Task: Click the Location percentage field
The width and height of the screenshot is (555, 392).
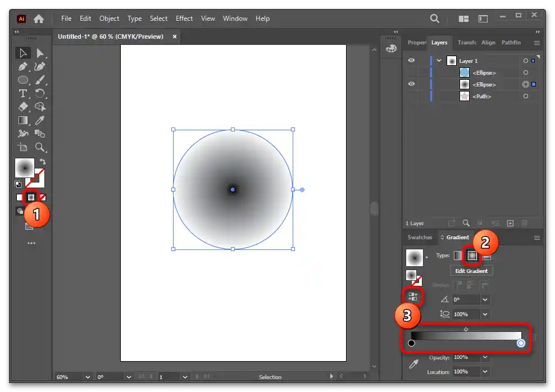Action: 465,372
